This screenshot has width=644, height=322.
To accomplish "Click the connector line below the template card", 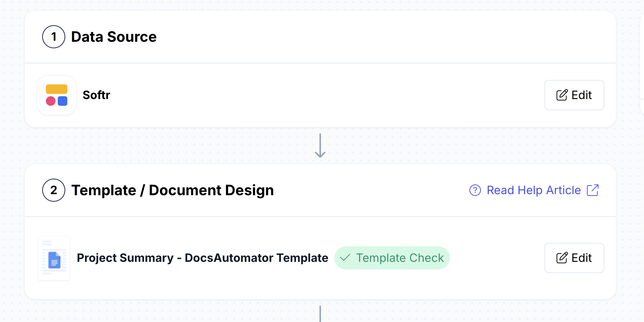I will (x=320, y=313).
